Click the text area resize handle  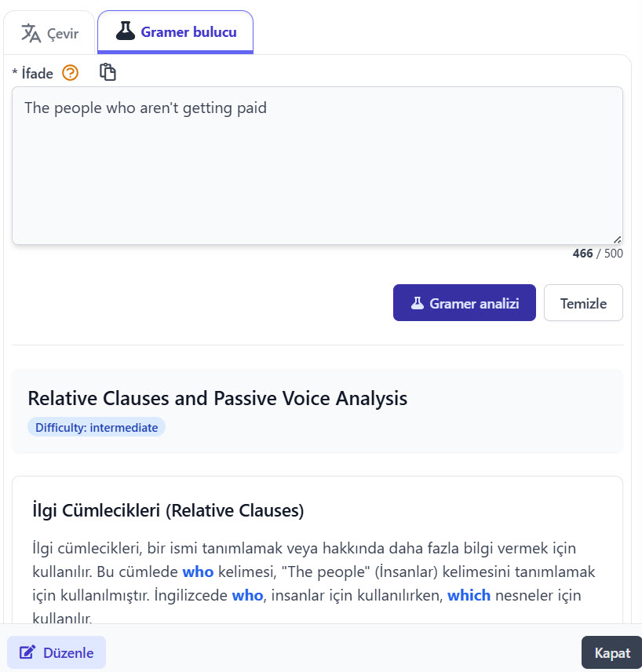[x=617, y=239]
